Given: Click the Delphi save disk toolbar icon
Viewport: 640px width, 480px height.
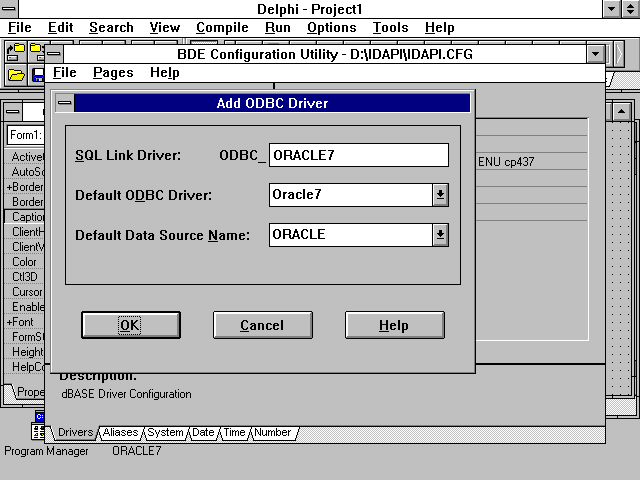Looking at the screenshot, I should point(36,75).
